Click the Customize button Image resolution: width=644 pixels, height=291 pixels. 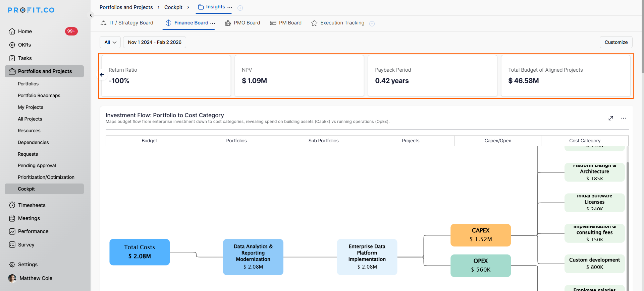[616, 42]
